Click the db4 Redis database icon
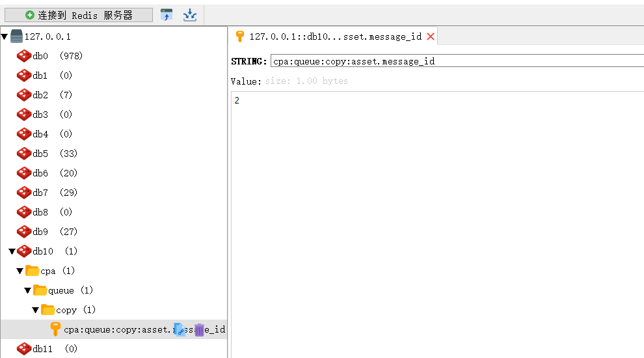 [x=24, y=134]
